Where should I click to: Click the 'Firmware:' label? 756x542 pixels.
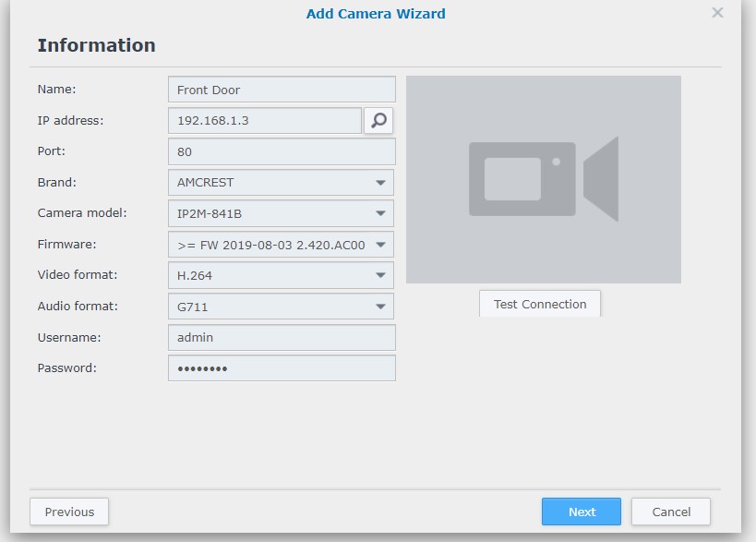point(67,244)
